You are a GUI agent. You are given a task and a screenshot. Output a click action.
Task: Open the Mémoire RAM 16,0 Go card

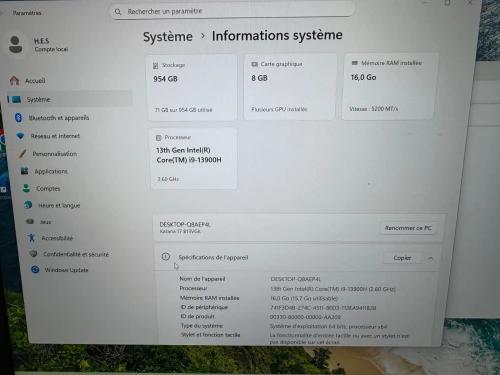click(x=389, y=86)
